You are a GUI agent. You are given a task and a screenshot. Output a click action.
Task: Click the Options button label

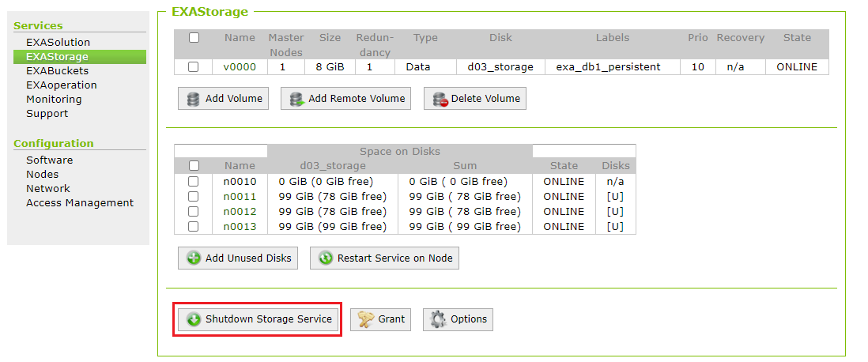point(469,319)
